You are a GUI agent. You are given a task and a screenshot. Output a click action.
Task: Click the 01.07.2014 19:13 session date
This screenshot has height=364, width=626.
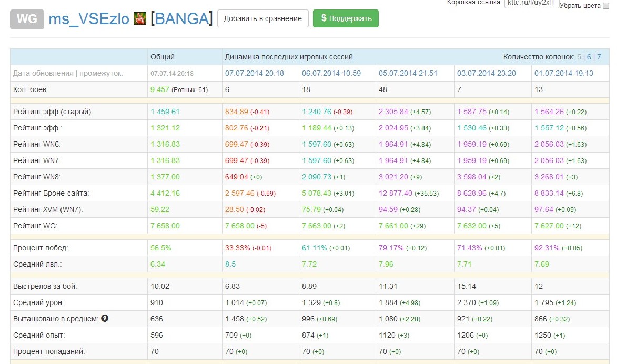(564, 73)
